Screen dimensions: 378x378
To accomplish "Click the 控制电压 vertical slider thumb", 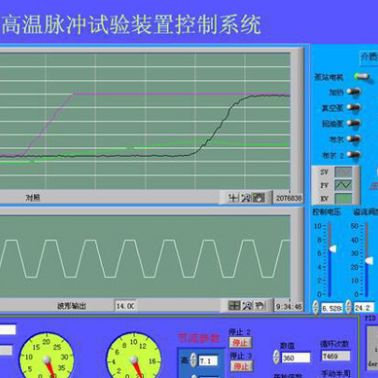I will tap(332, 249).
